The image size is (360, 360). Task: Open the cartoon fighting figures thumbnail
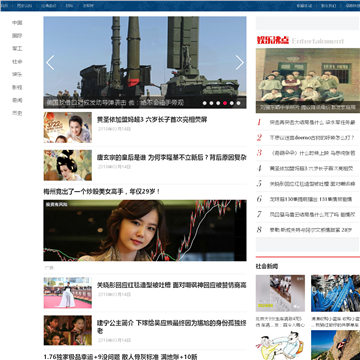280,345
